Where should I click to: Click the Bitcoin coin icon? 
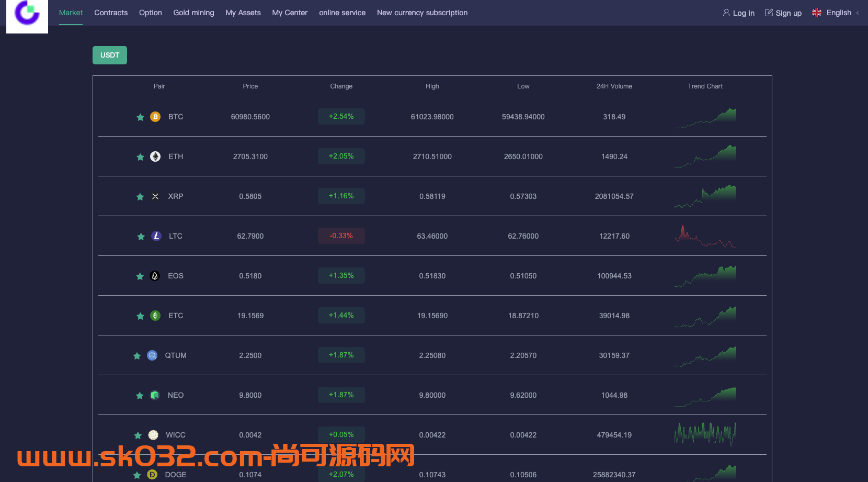(155, 117)
